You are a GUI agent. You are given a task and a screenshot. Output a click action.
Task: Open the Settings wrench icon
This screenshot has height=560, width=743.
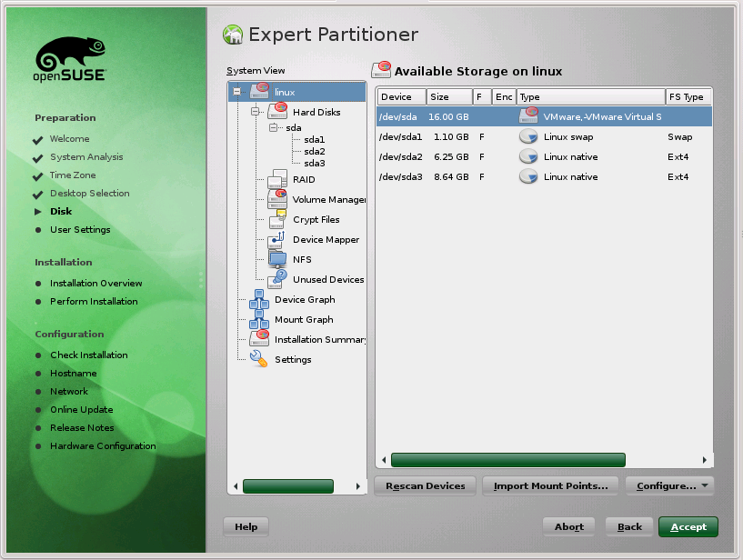(x=258, y=359)
